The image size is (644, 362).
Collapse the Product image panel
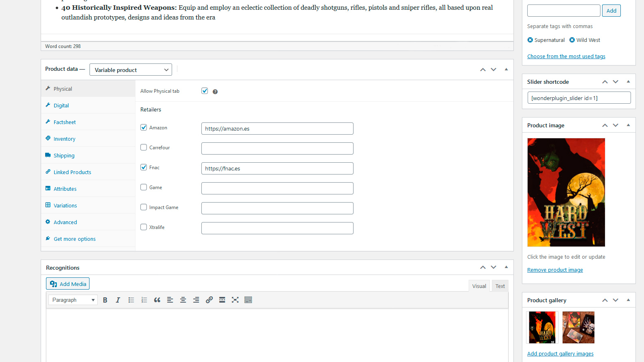[628, 125]
